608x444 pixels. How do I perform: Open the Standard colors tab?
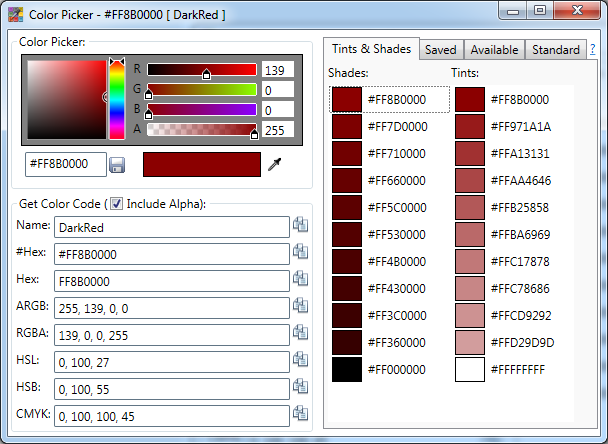(x=555, y=50)
